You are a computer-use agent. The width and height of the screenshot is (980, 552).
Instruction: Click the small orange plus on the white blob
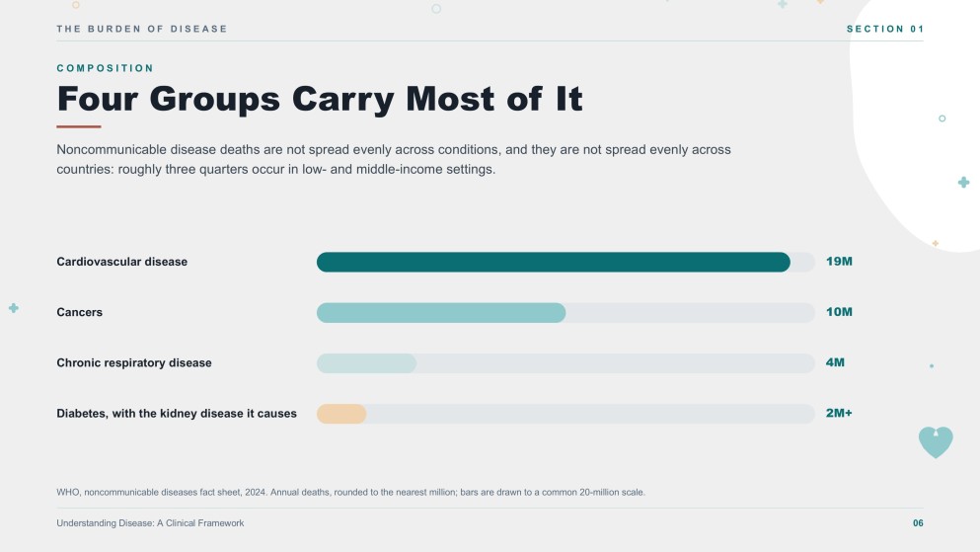[x=935, y=243]
